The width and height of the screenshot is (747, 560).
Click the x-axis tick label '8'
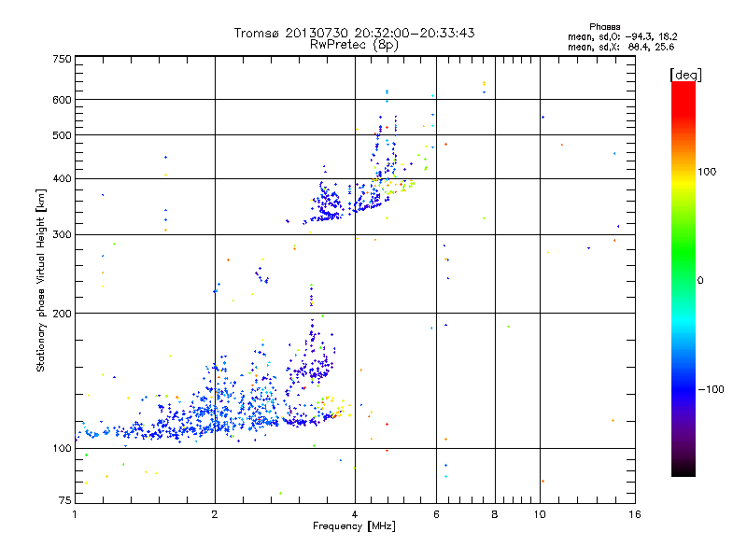pos(495,514)
